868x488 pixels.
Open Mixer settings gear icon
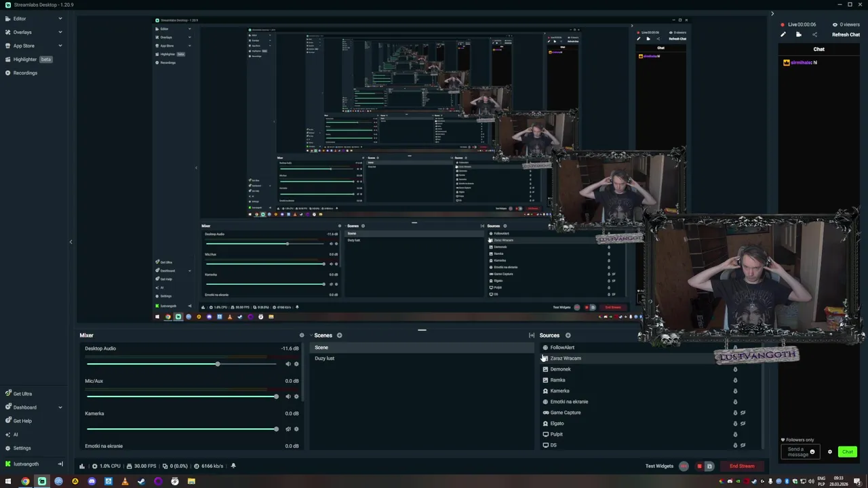tap(302, 335)
